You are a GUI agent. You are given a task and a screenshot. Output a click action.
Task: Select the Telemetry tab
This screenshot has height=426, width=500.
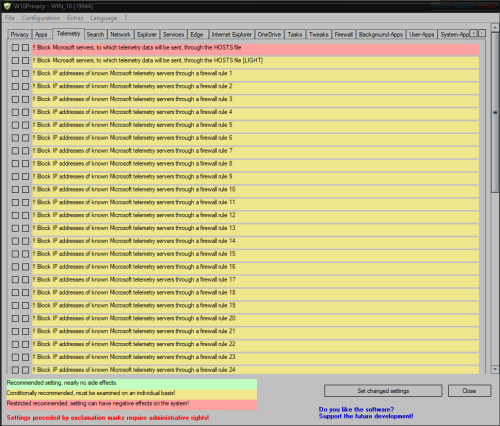coord(68,34)
